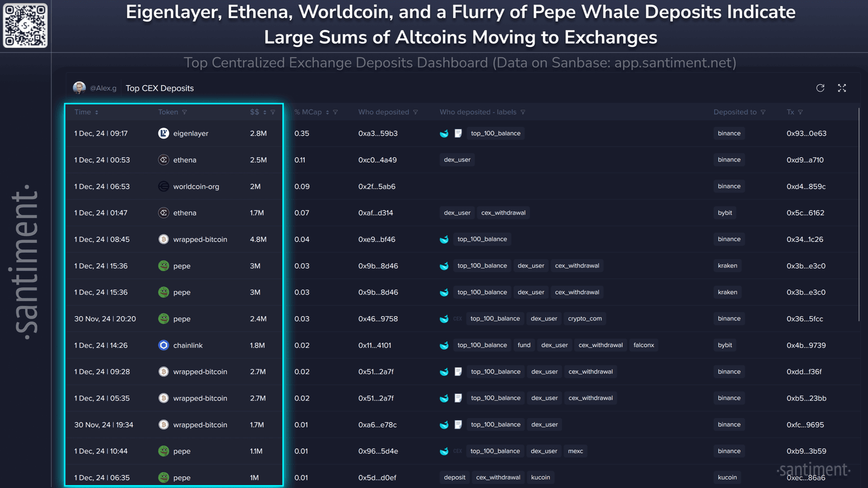The width and height of the screenshot is (868, 488).
Task: Click the @Alex.g avatar picture
Action: 79,88
